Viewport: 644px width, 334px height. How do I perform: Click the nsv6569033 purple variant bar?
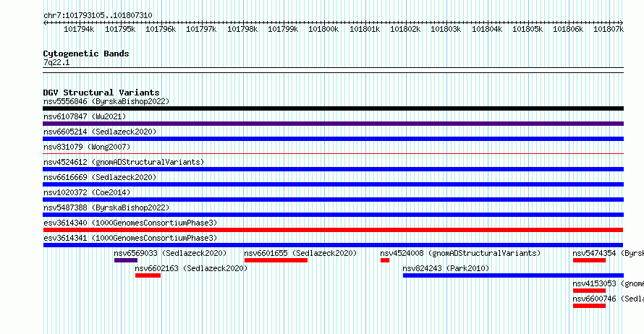pyautogui.click(x=126, y=260)
